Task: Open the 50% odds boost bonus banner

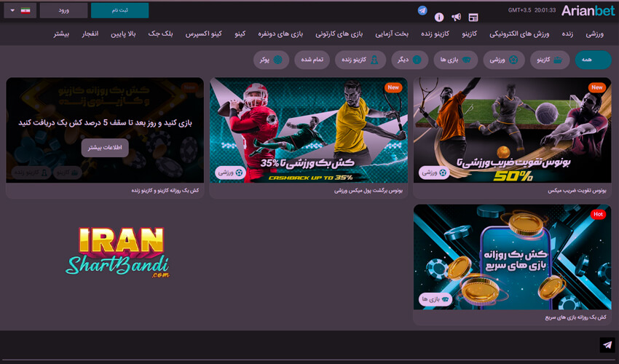Action: click(x=512, y=130)
